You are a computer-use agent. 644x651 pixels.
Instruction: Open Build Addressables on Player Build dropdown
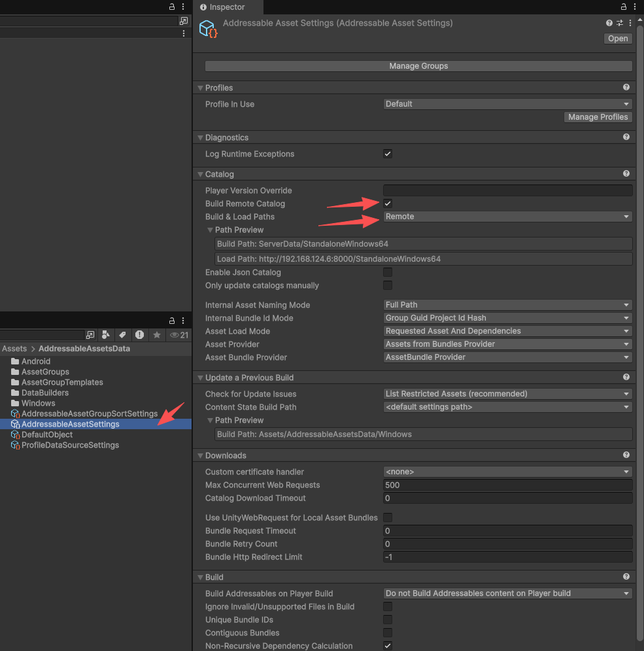(x=507, y=593)
